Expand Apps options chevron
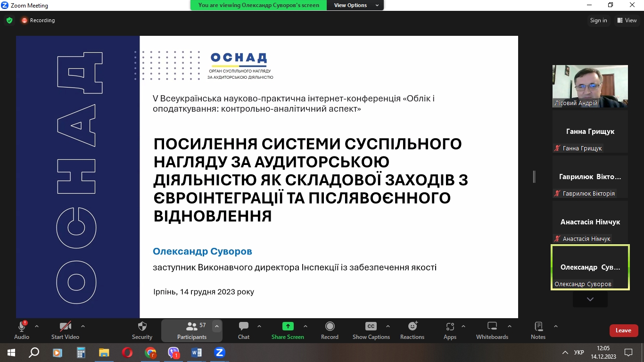Image resolution: width=644 pixels, height=362 pixels. tap(463, 326)
